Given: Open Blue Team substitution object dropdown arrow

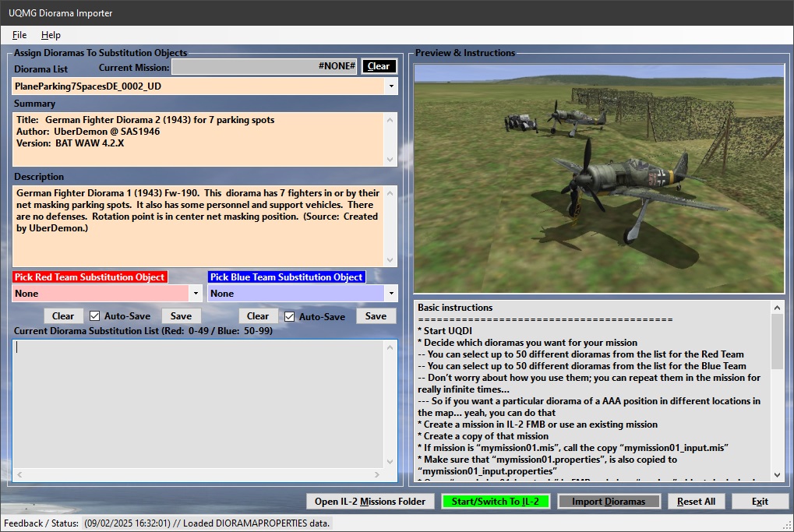Looking at the screenshot, I should [391, 293].
